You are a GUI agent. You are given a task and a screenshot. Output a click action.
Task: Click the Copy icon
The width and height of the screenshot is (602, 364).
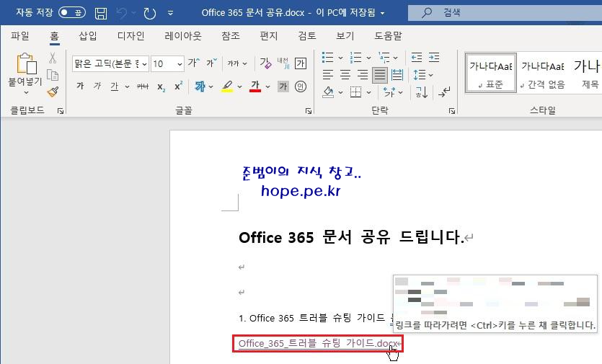[53, 75]
